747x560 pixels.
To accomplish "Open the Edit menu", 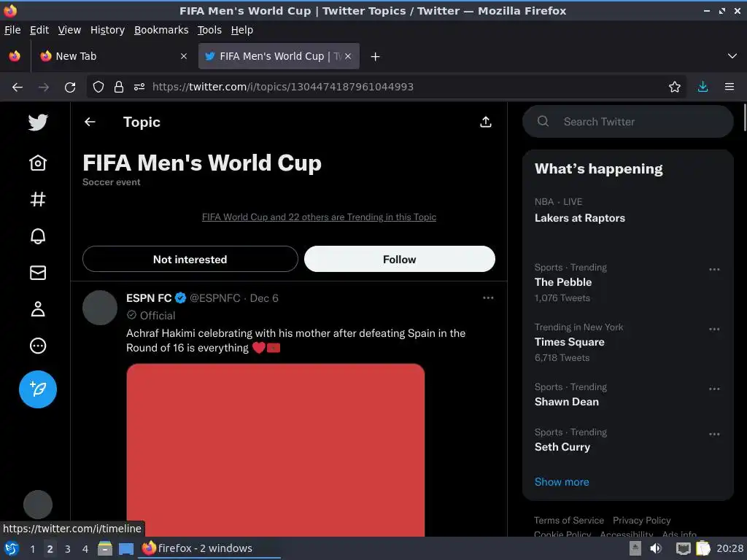I will [39, 30].
